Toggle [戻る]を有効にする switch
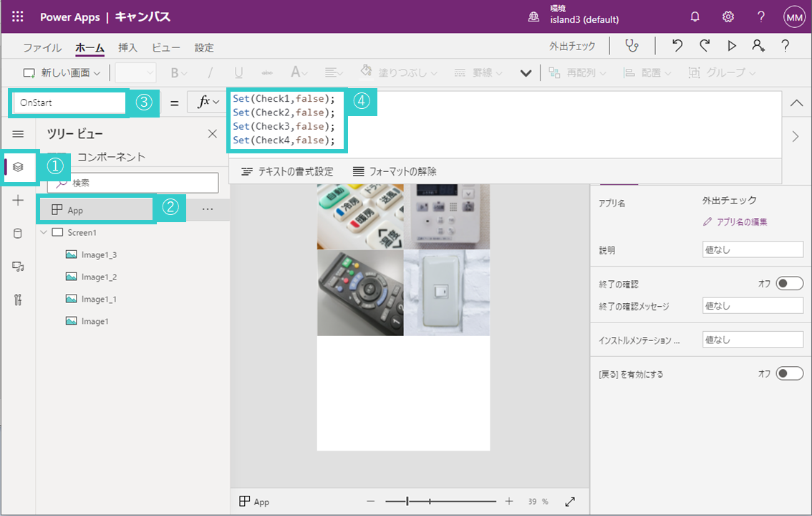This screenshot has width=812, height=516. coord(789,373)
